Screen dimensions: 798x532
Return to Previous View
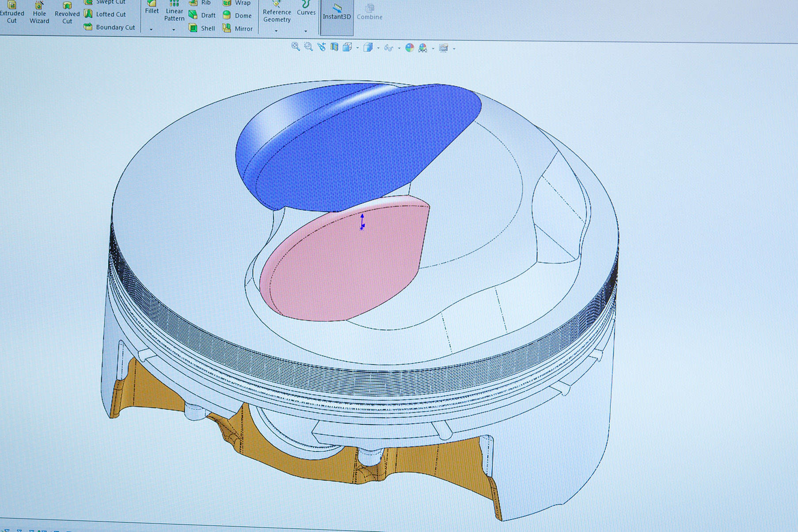(x=321, y=46)
